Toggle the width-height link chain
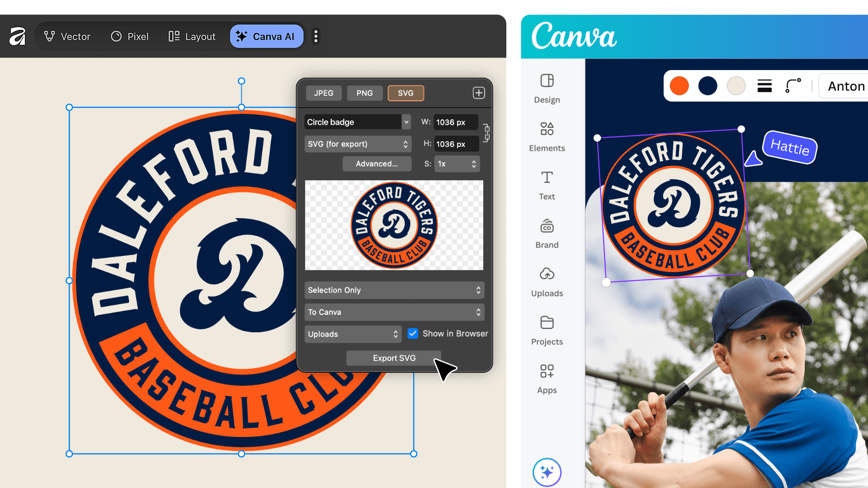This screenshot has height=488, width=868. (x=486, y=133)
